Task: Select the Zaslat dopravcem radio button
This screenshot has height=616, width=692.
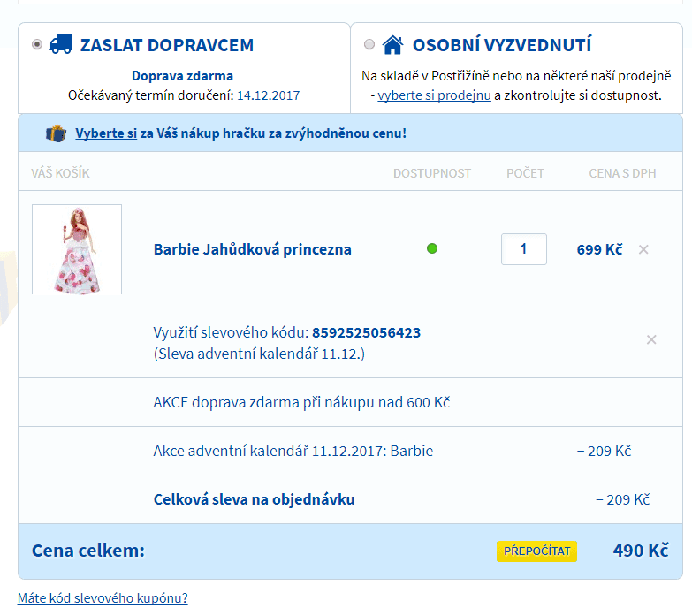Action: 37,44
